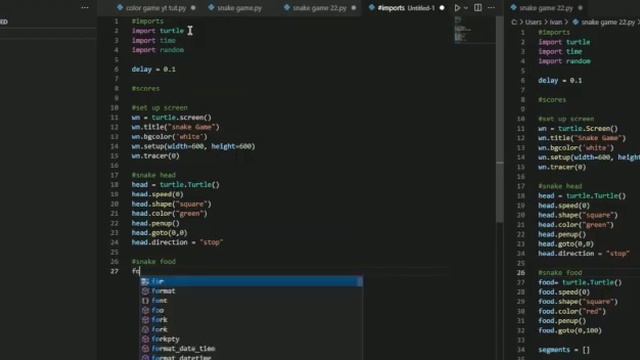Viewport: 640px width, 360px height.
Task: Click line number 26 in right editor gutter
Action: 520,273
